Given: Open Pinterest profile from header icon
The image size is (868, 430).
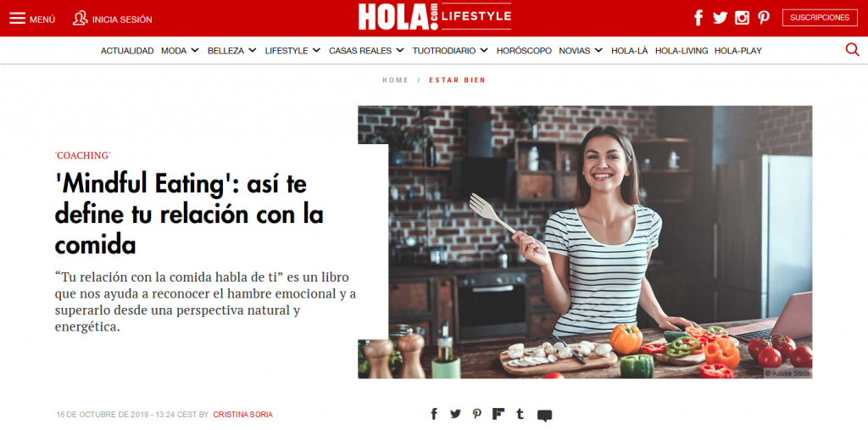Looking at the screenshot, I should [764, 18].
